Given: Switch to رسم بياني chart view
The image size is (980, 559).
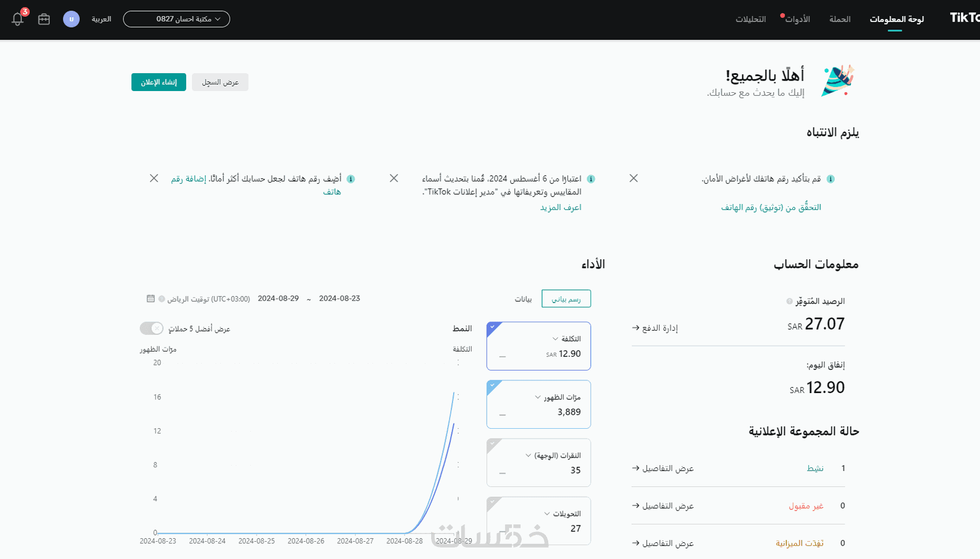Looking at the screenshot, I should (566, 299).
